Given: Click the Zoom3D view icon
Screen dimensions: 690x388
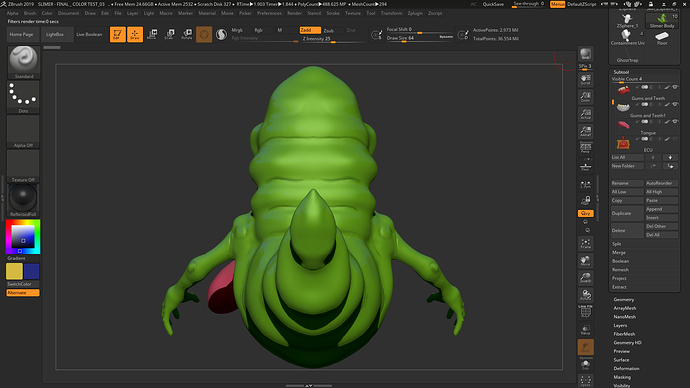Looking at the screenshot, I should pyautogui.click(x=585, y=278).
